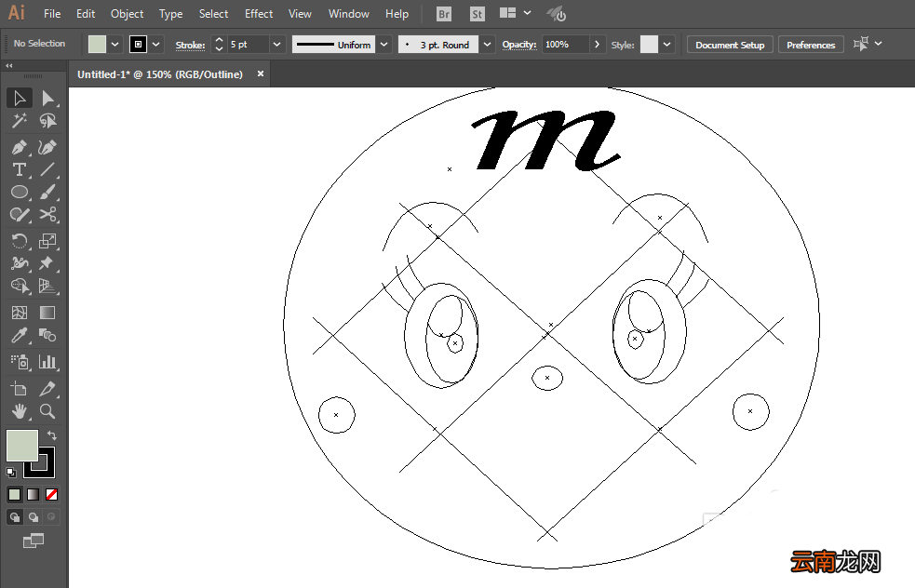
Task: Open the File menu
Action: tap(52, 13)
